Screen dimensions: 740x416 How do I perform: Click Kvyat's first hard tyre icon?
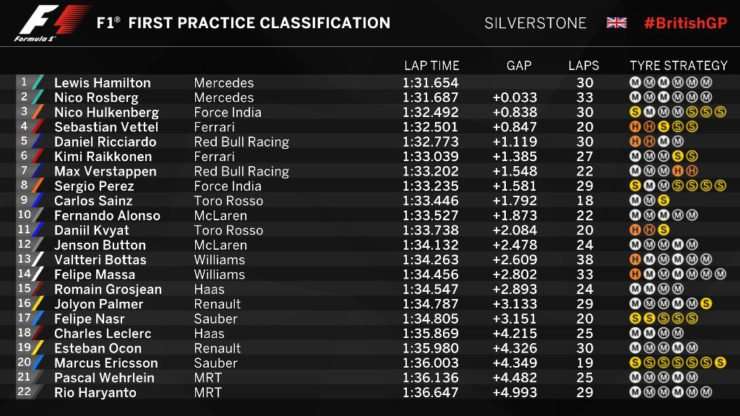635,230
